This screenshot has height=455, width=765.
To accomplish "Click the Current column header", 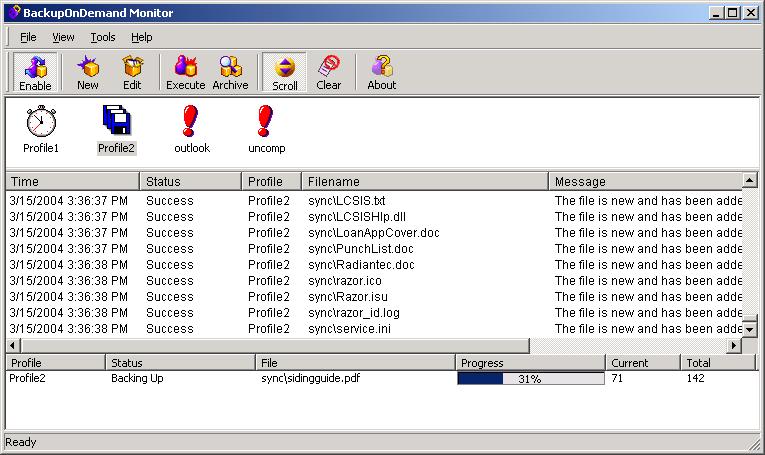I will tap(643, 363).
